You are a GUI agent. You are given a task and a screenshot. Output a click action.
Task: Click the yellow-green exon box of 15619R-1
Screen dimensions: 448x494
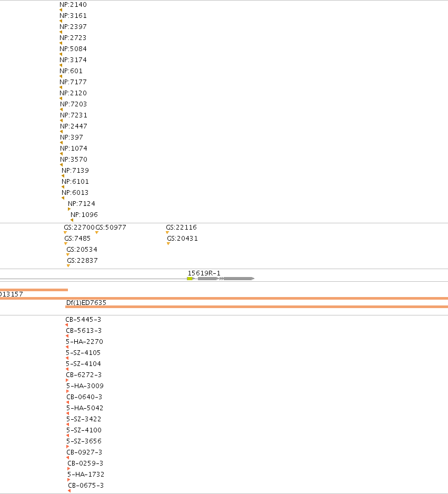click(x=190, y=279)
